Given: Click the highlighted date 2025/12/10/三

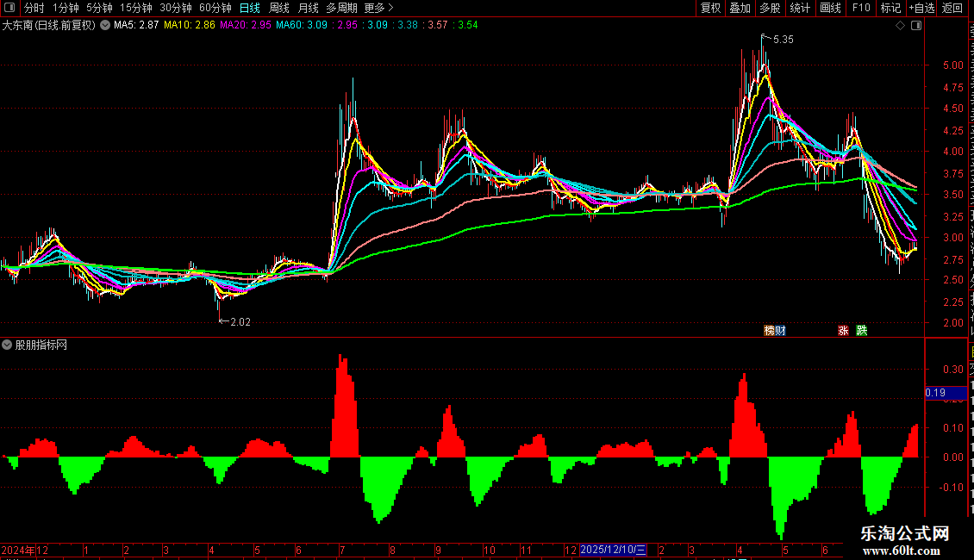Looking at the screenshot, I should (613, 550).
